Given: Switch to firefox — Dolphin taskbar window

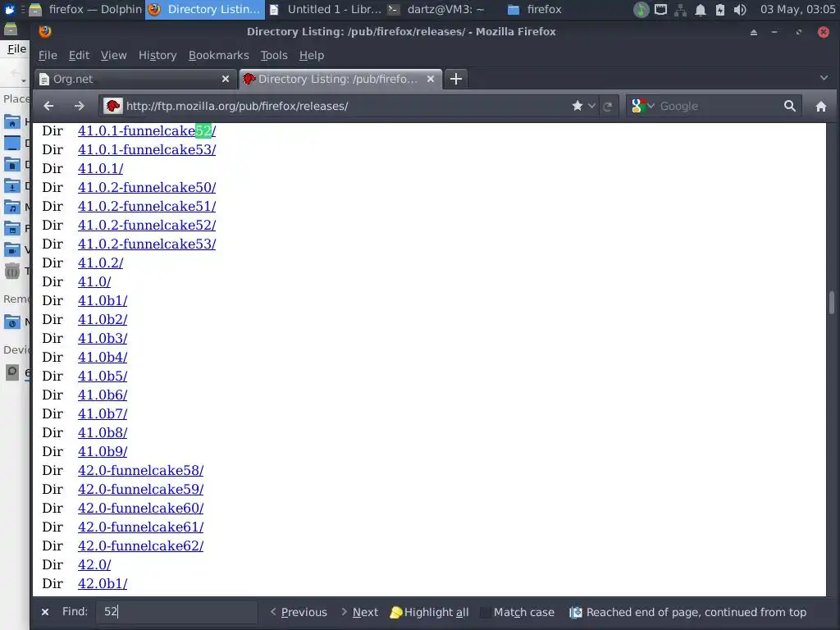Looking at the screenshot, I should (85, 9).
